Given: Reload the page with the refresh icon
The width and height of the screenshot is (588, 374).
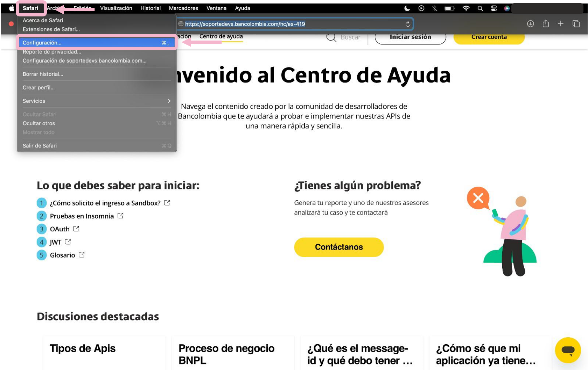Looking at the screenshot, I should 408,24.
